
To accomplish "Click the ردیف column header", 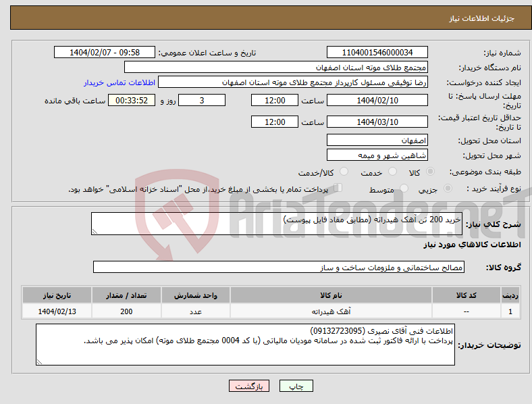I will tap(510, 295).
